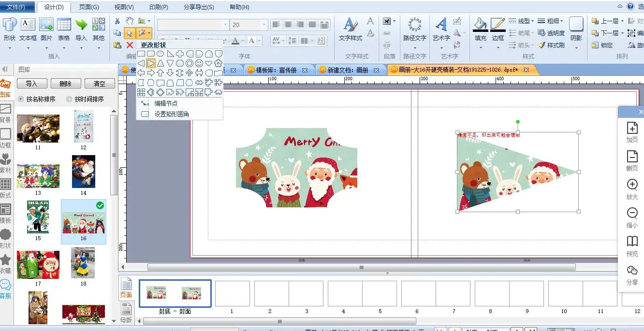644x331 pixels.
Task: Expand the 阴影 (Shadow) dropdown arrow
Action: 576,47
